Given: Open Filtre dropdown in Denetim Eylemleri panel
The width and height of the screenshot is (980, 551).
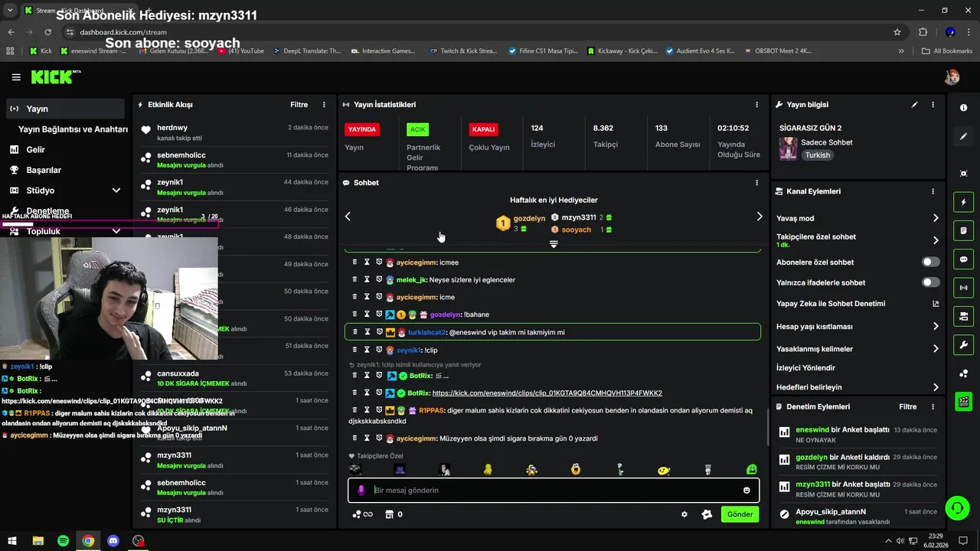Looking at the screenshot, I should pos(908,407).
